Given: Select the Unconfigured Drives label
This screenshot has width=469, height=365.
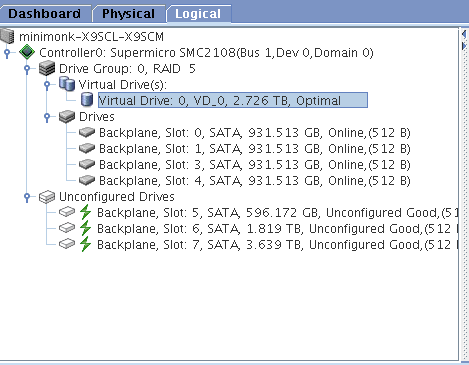Looking at the screenshot, I should [117, 197].
